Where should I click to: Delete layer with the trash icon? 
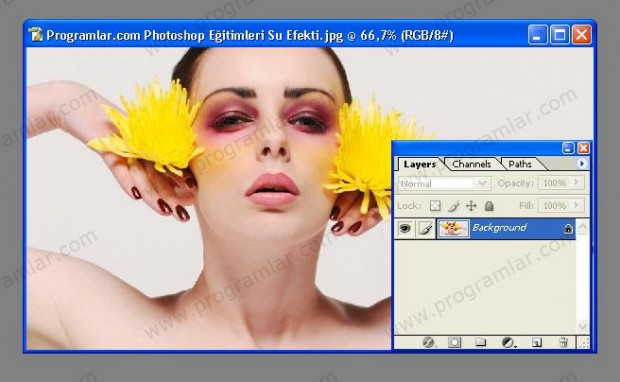(564, 342)
